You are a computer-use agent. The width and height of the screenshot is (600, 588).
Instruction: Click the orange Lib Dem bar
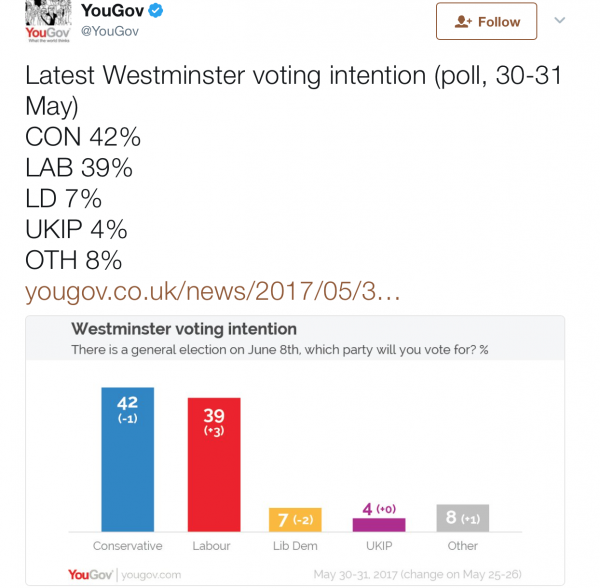click(295, 519)
